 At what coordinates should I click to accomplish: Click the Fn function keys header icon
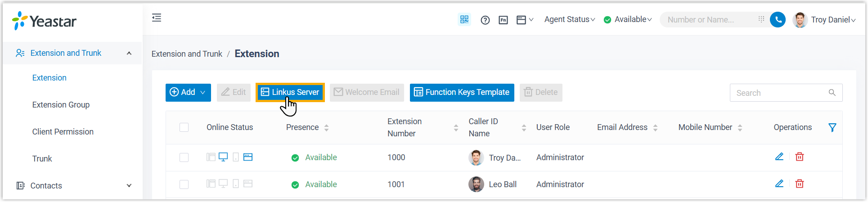[503, 20]
